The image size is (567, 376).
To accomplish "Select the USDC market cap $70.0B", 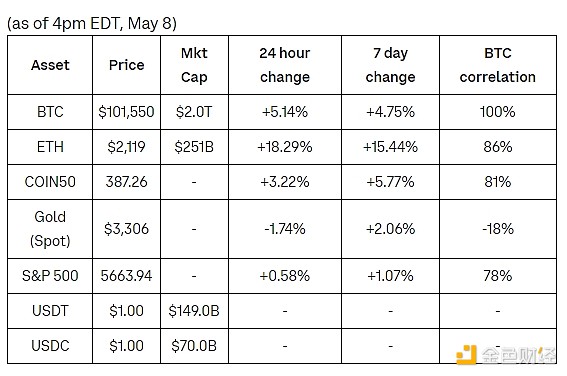I will click(194, 346).
